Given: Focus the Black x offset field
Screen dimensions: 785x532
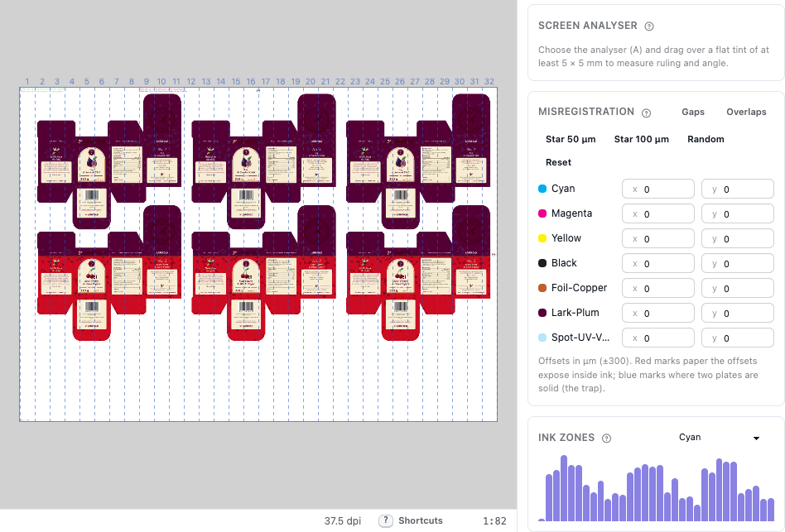Looking at the screenshot, I should tap(657, 263).
